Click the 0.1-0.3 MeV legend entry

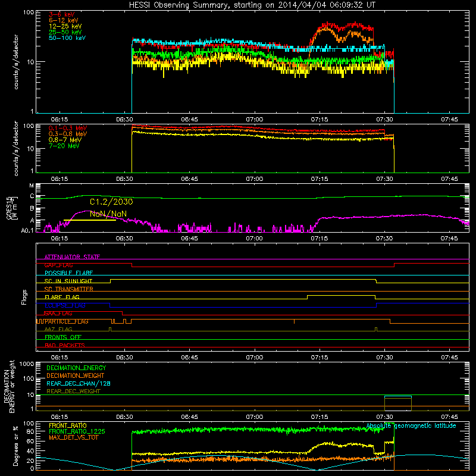point(68,128)
